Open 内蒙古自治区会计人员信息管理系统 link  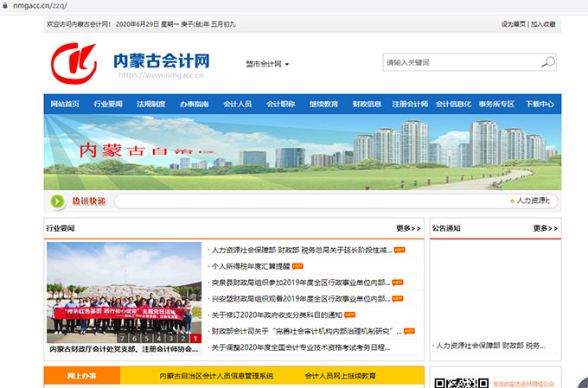pyautogui.click(x=216, y=376)
